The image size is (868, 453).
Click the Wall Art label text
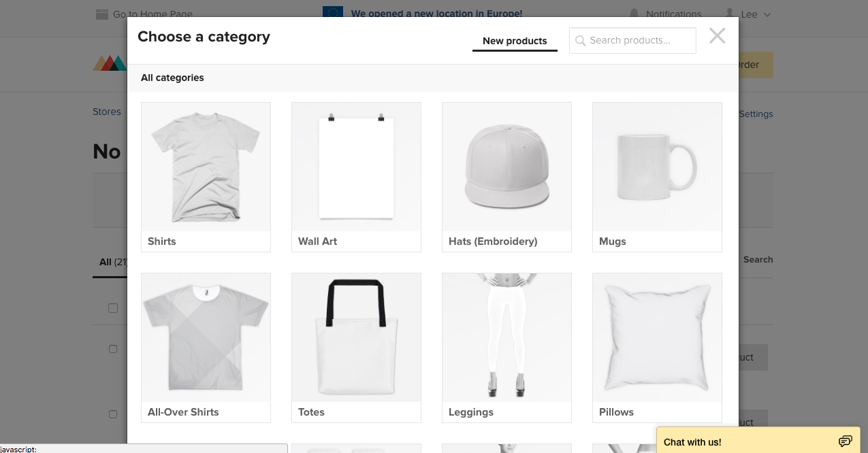[317, 241]
